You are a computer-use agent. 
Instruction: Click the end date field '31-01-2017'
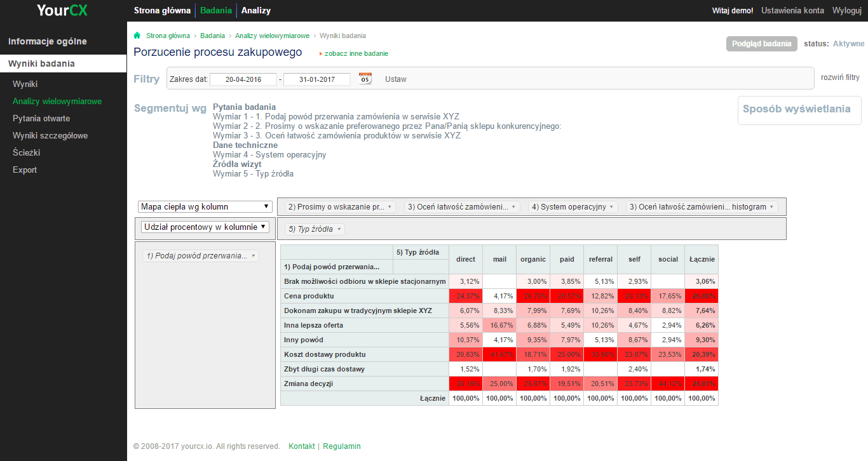317,79
